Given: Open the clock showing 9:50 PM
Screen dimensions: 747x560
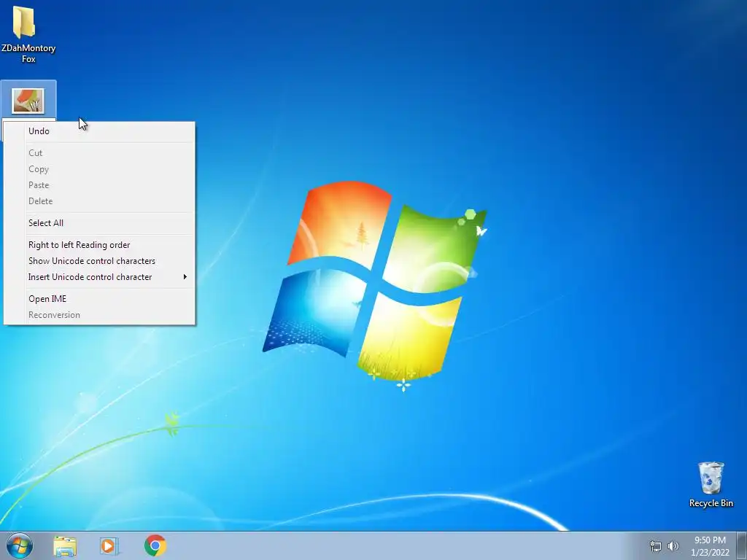Looking at the screenshot, I should [710, 545].
